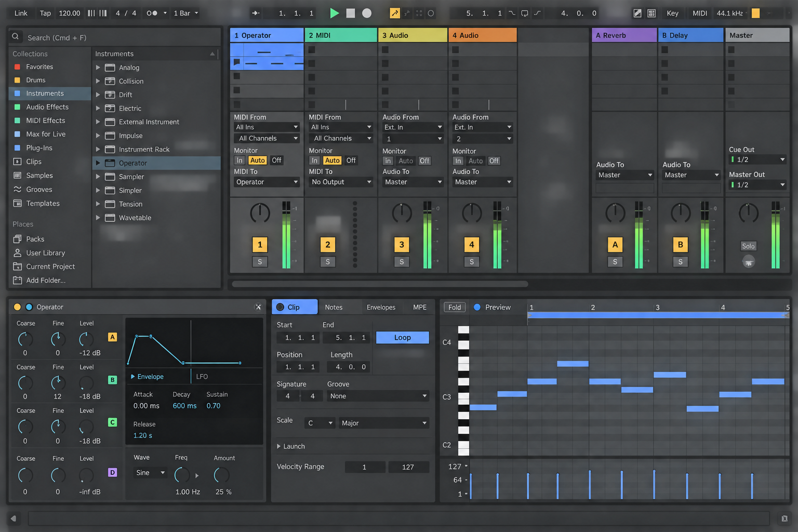This screenshot has height=532, width=798.
Task: Toggle track 1 activator button
Action: point(260,245)
